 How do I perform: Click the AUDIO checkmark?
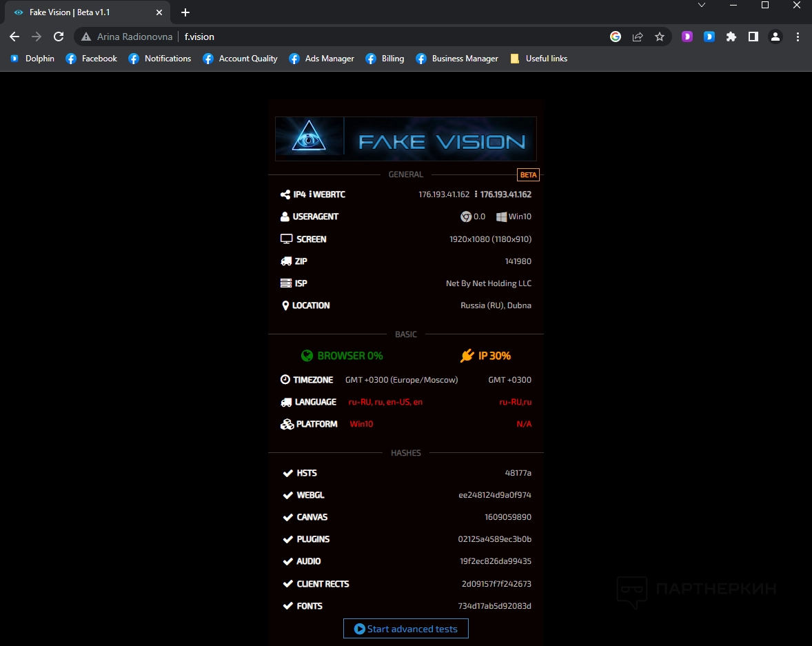tap(288, 562)
